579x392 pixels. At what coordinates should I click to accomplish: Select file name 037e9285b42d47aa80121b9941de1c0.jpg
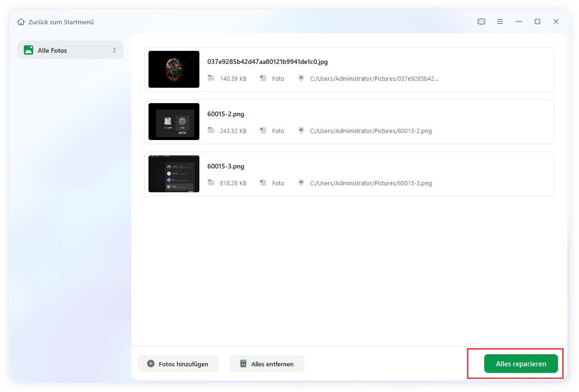click(268, 62)
